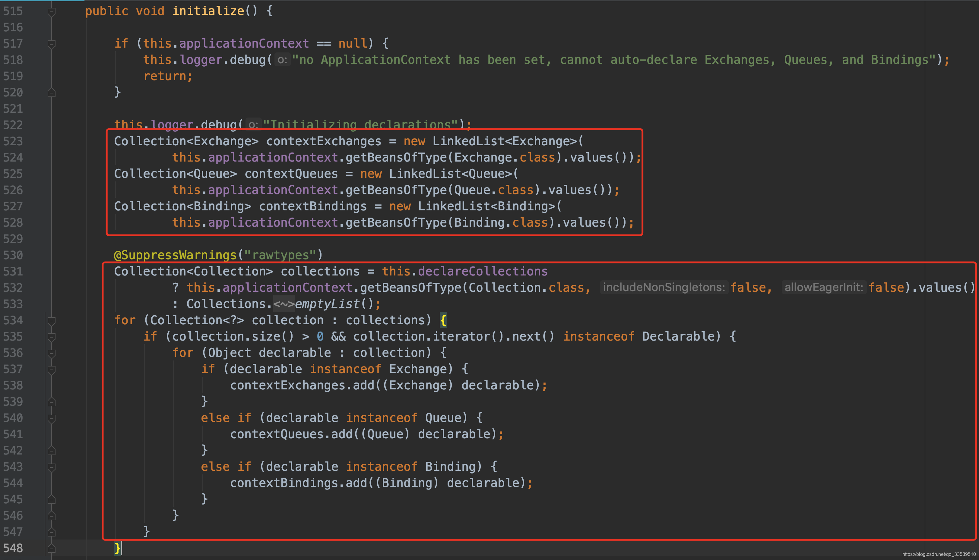
Task: Collapse the applicationContext null check fold
Action: 52,44
